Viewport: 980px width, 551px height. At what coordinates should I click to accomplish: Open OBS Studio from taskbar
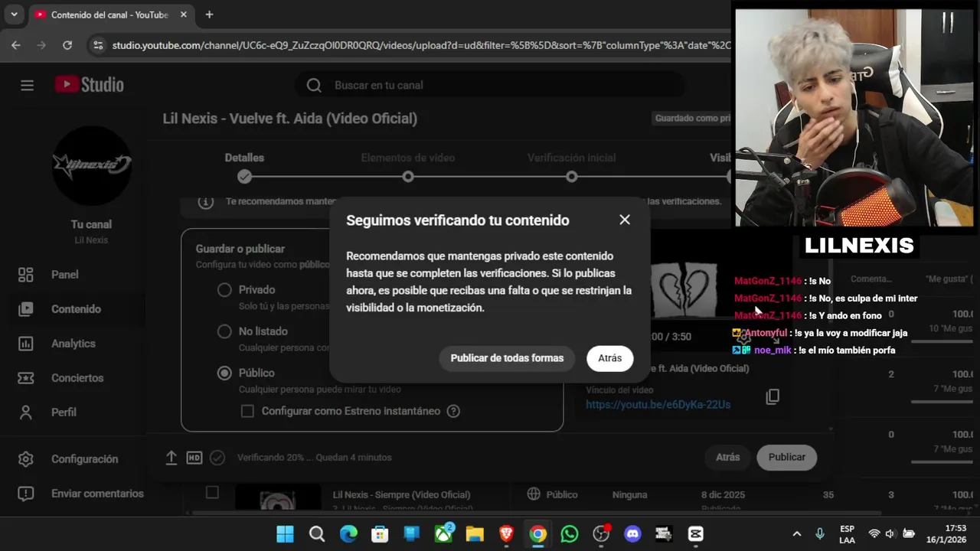coord(601,533)
